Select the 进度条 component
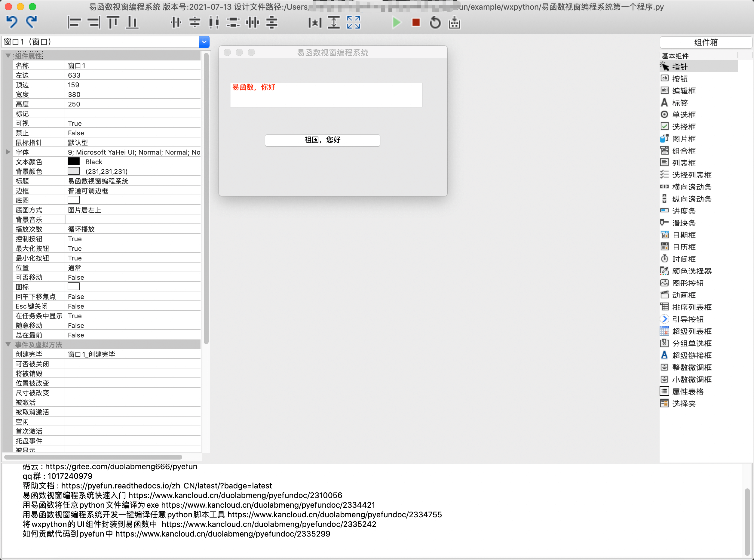The height and width of the screenshot is (560, 754). (x=698, y=211)
